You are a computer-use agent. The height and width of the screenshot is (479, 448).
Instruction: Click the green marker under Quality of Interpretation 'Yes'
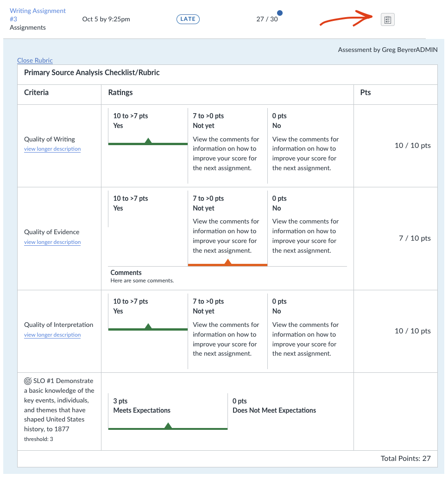point(148,327)
